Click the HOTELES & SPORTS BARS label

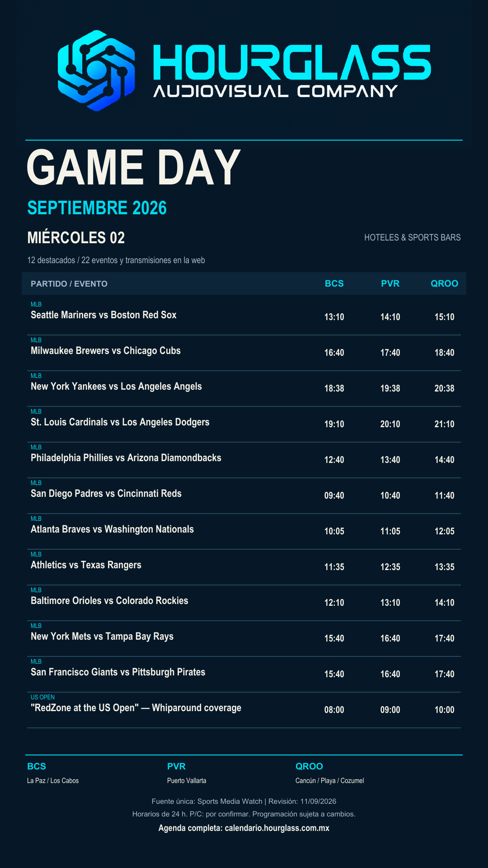(413, 237)
